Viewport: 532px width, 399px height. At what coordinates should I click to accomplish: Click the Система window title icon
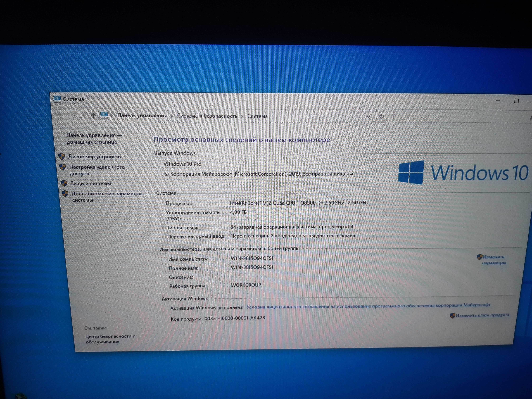tap(57, 99)
